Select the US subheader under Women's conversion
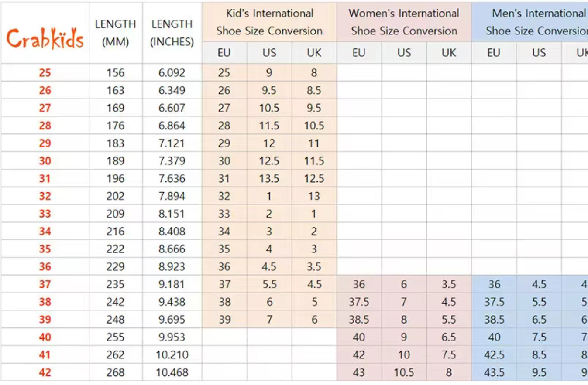Image resolution: width=588 pixels, height=385 pixels. click(404, 53)
